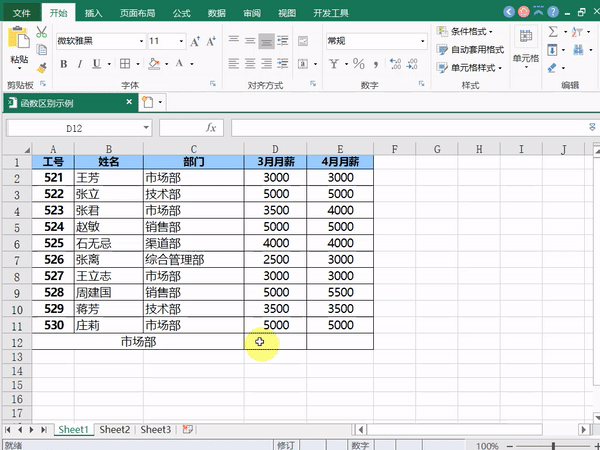Close the 函数区别示例 workbook tab
This screenshot has width=600, height=450.
pyautogui.click(x=129, y=102)
